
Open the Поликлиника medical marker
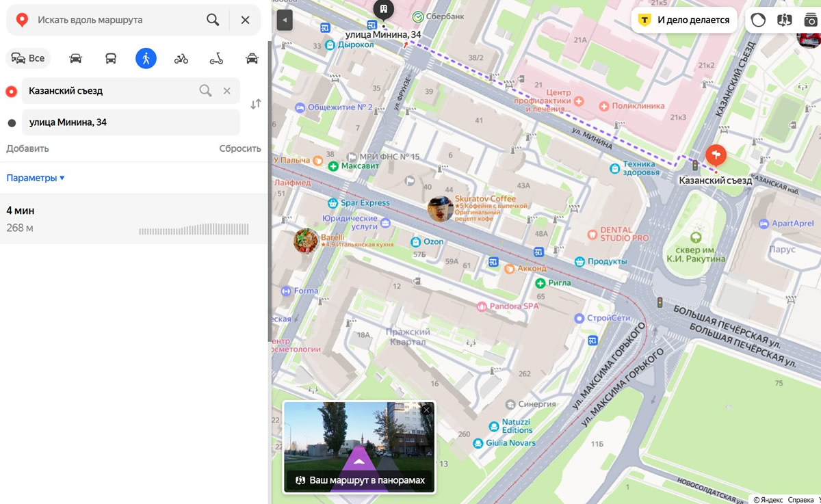click(603, 106)
